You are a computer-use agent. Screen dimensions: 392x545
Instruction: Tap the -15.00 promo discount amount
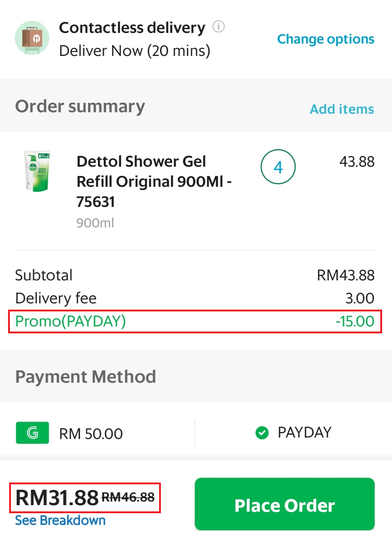tap(355, 321)
